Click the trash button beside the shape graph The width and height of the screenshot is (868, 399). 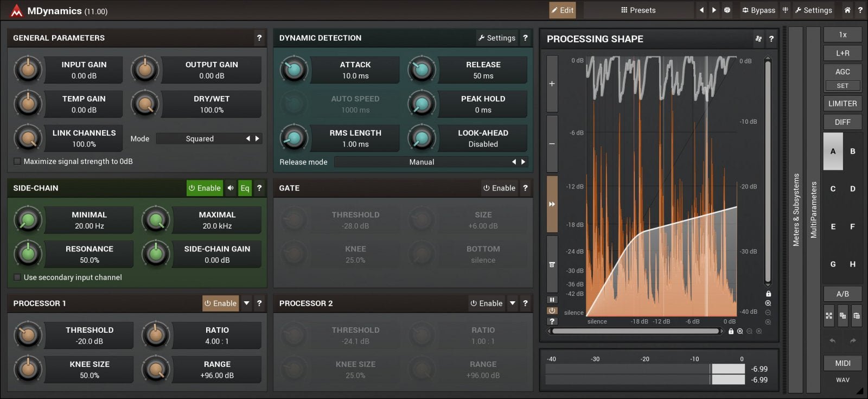click(x=552, y=264)
